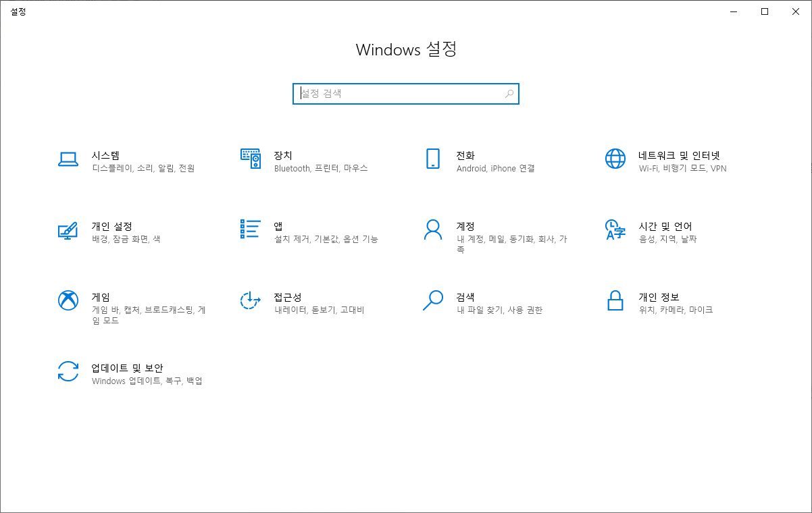This screenshot has height=513, width=812.
Task: Click text '디스플레이, 소리, 알림, 전원'
Action: (x=143, y=169)
